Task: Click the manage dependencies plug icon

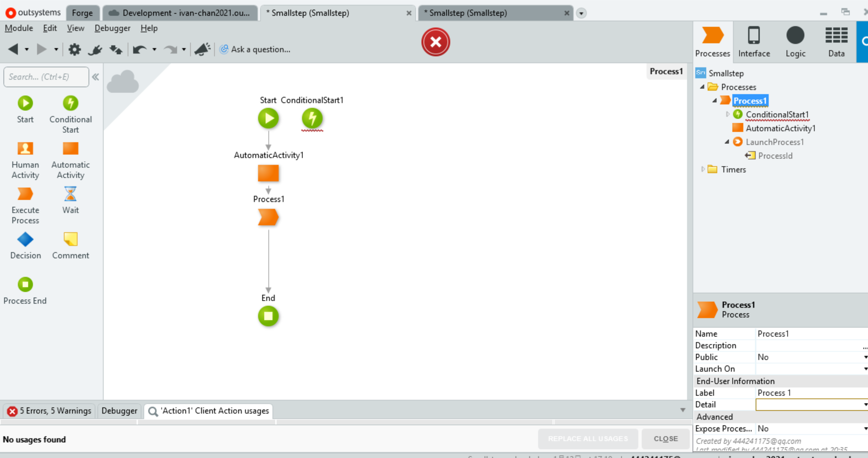Action: [x=95, y=49]
